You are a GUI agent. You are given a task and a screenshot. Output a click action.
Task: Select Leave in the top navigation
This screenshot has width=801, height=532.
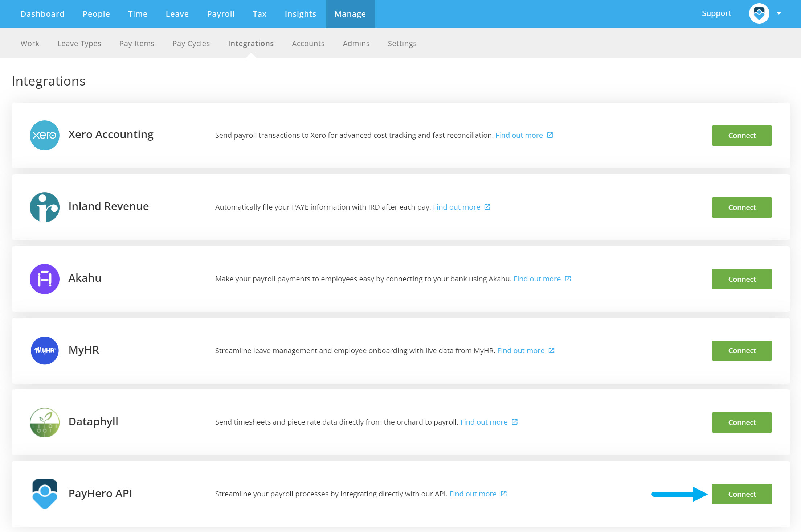[177, 14]
